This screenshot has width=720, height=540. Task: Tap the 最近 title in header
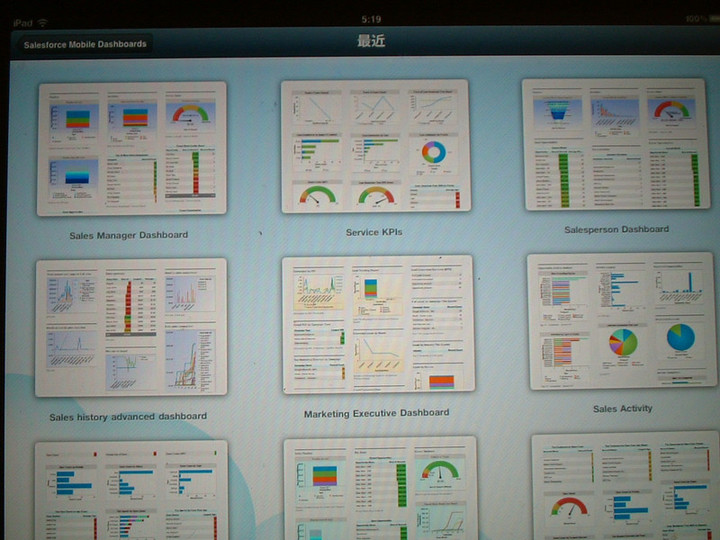click(x=371, y=41)
